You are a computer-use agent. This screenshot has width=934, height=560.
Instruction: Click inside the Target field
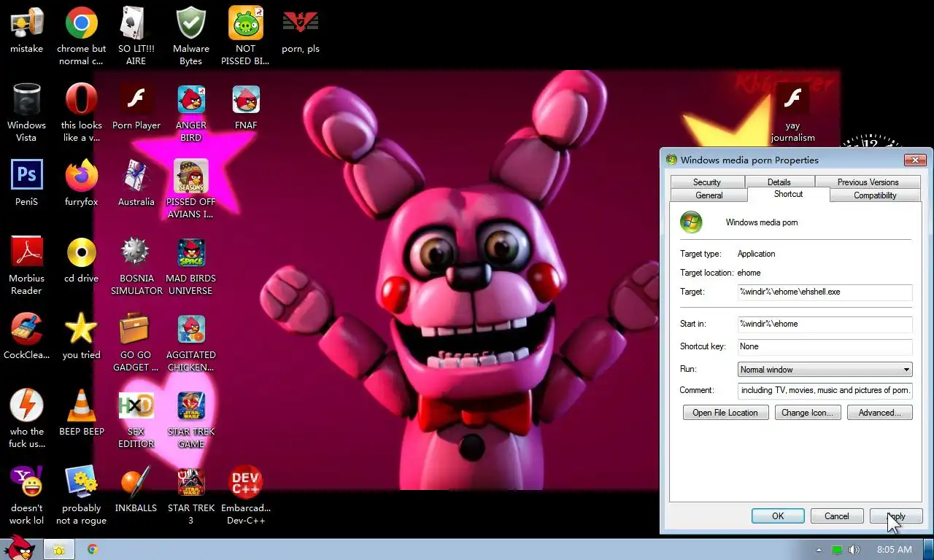[825, 292]
